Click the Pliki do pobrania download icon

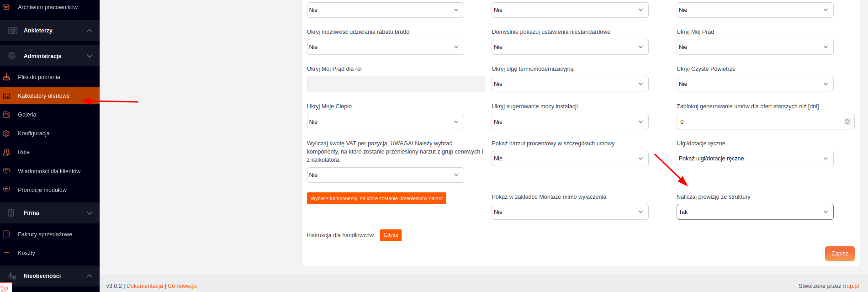point(6,77)
